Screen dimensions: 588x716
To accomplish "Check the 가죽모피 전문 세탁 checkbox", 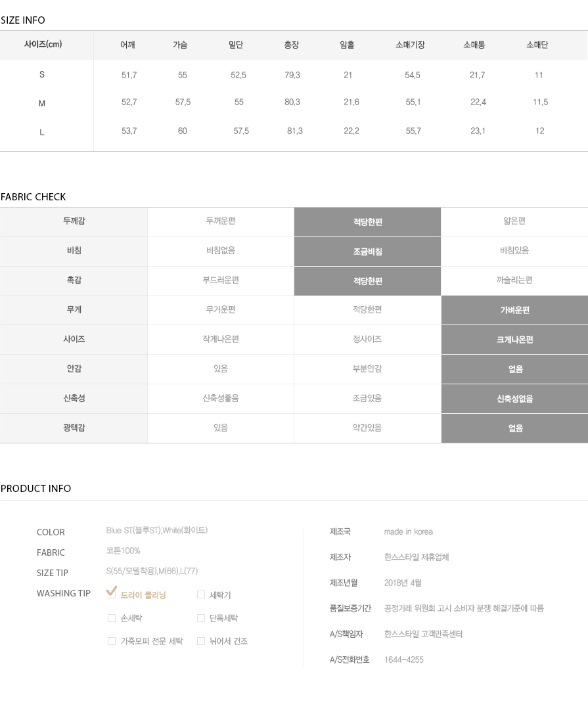I will pyautogui.click(x=112, y=641).
